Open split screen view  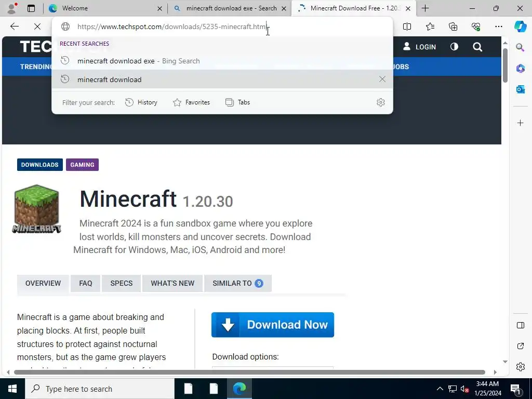407,26
